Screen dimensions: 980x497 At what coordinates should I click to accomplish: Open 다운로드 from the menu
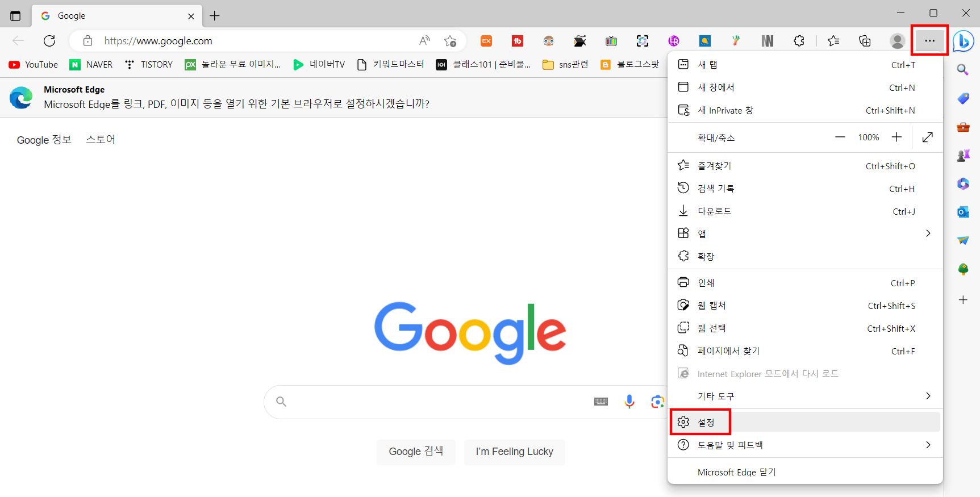tap(805, 211)
